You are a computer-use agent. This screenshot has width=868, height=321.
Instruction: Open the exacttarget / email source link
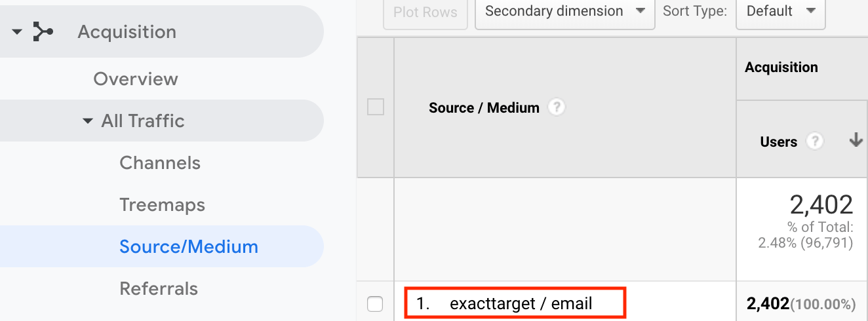(521, 304)
